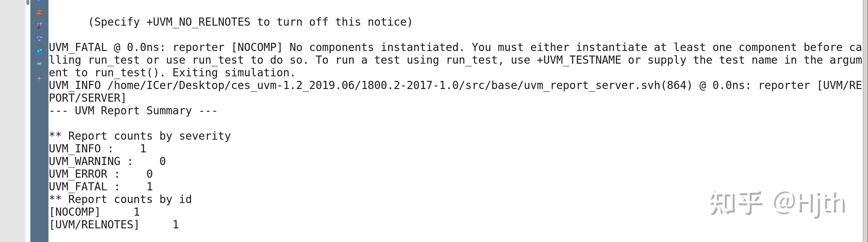This screenshot has height=242, width=868.
Task: Click the vertical scrollbar thumb at left
Action: 28,2
